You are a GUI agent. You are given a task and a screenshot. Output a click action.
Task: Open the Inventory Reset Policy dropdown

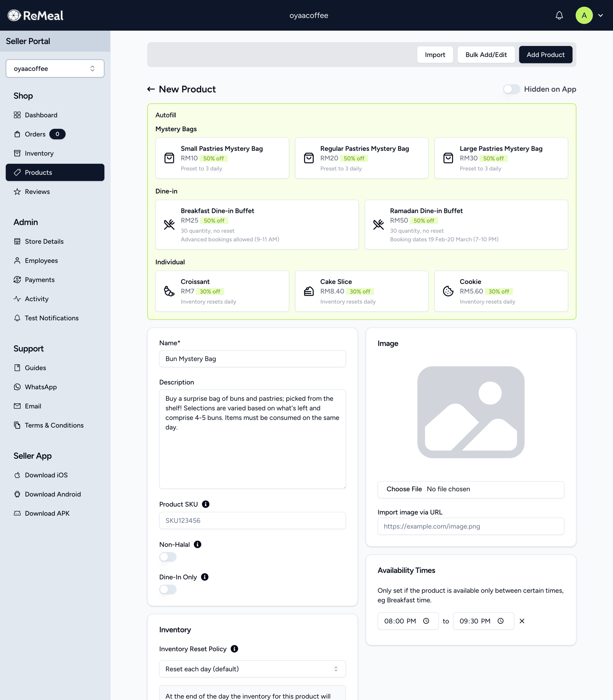point(252,669)
